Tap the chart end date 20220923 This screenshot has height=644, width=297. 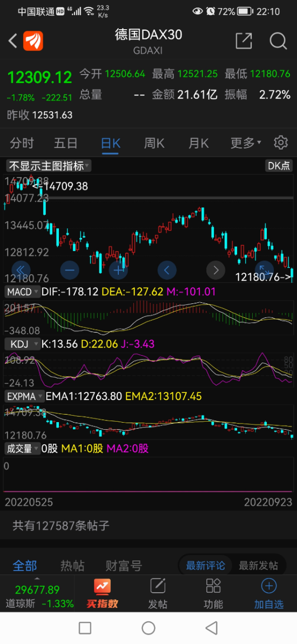[268, 502]
